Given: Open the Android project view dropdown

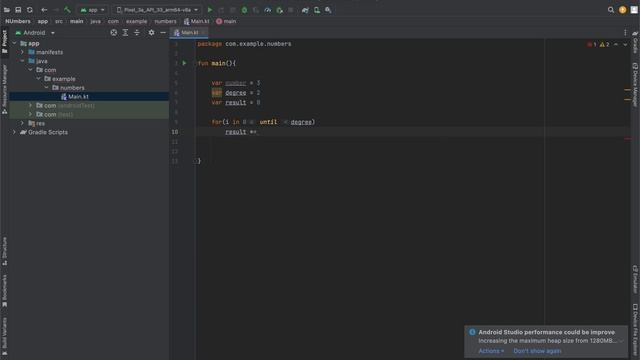Looking at the screenshot, I should [x=35, y=33].
